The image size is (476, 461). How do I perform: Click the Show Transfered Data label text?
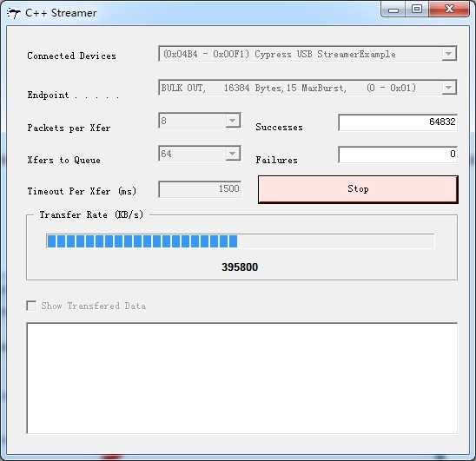pyautogui.click(x=93, y=306)
